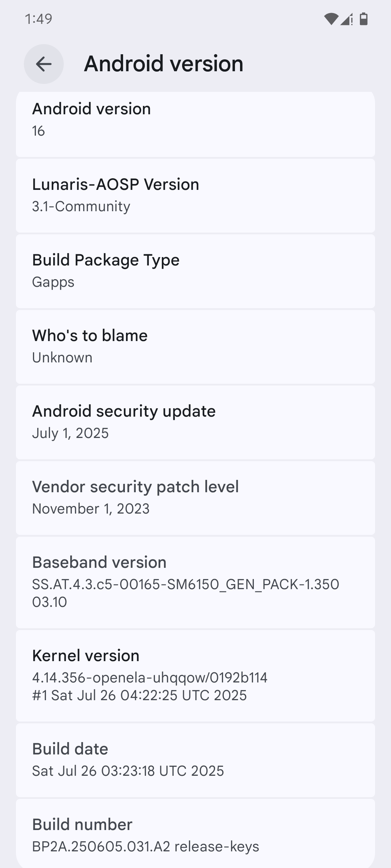
Task: Go back using the arrow button
Action: coord(44,64)
